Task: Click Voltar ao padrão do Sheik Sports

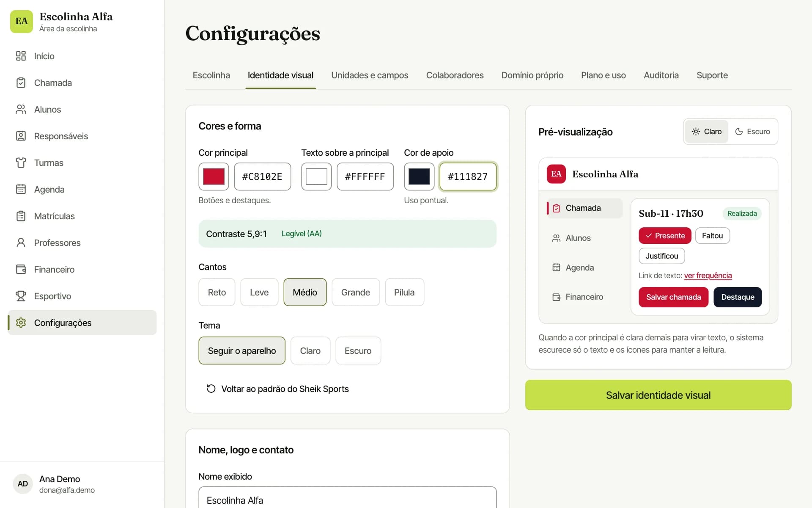Action: [277, 389]
